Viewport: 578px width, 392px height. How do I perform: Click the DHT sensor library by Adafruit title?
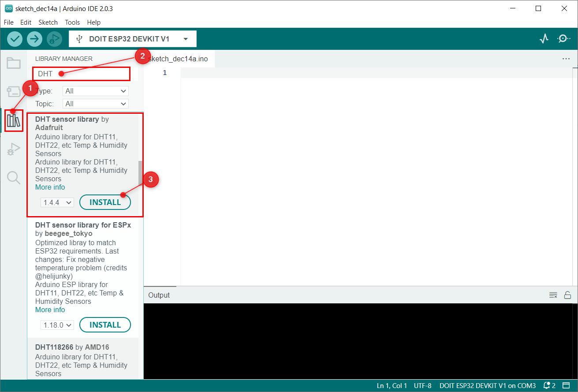click(x=72, y=123)
